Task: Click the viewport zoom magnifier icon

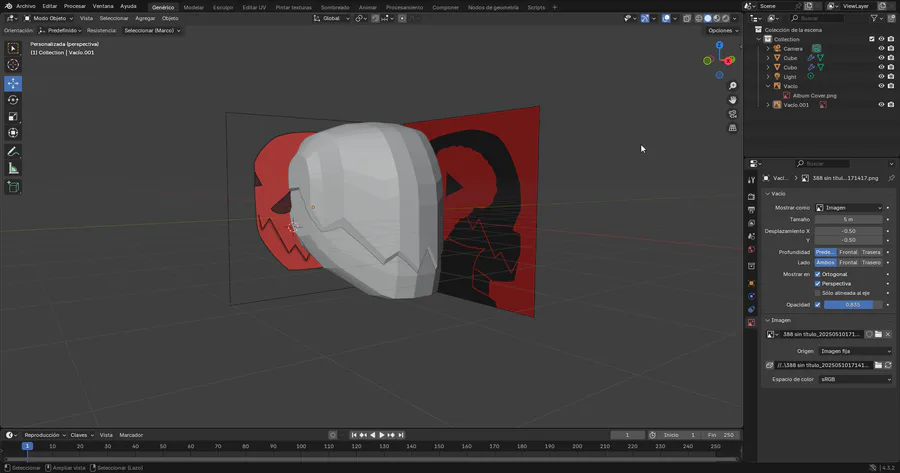Action: [732, 86]
